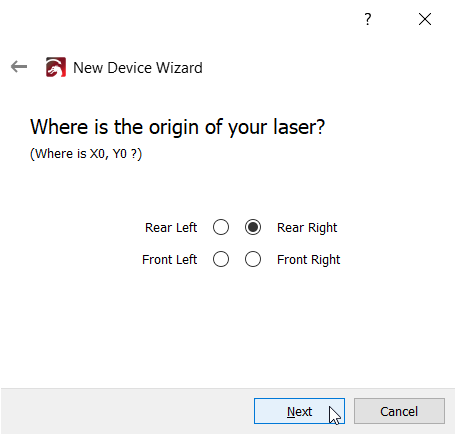Close the New Device Wizard dialog

425,19
